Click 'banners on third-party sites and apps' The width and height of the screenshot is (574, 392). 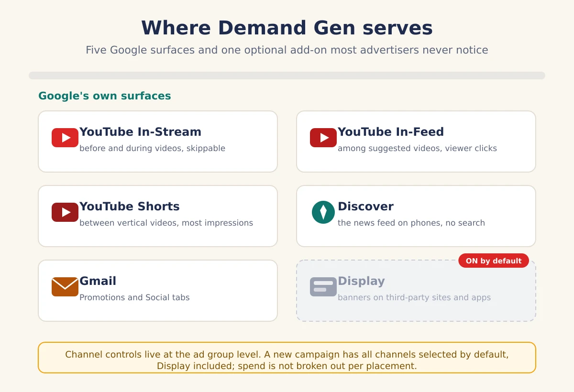[414, 297]
